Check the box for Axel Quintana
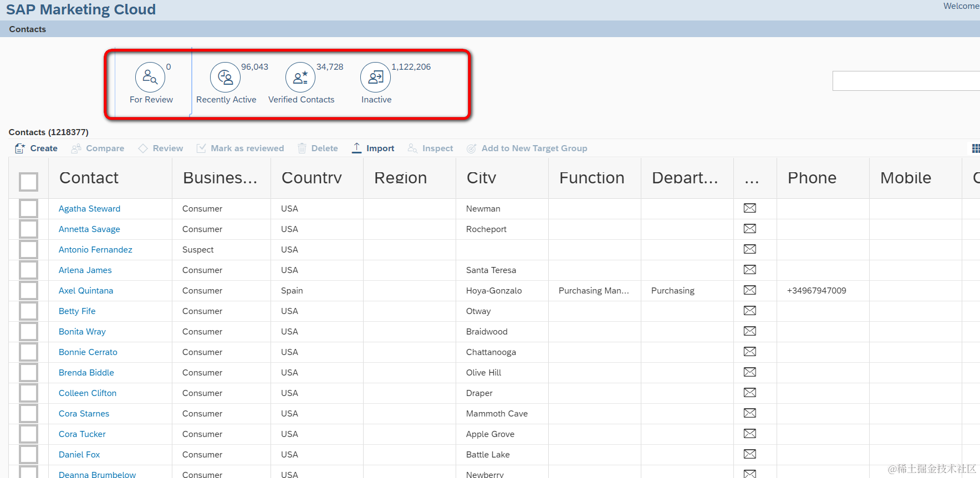Image resolution: width=980 pixels, height=478 pixels. (x=28, y=291)
